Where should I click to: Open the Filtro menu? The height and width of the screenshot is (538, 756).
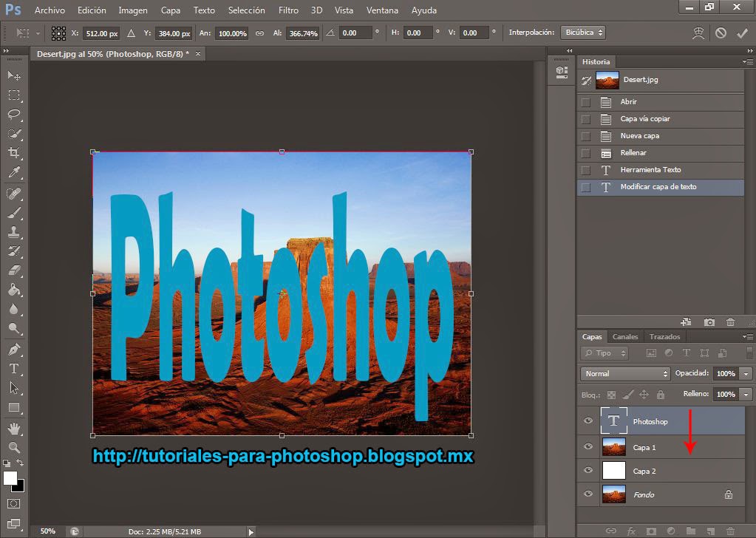coord(288,10)
